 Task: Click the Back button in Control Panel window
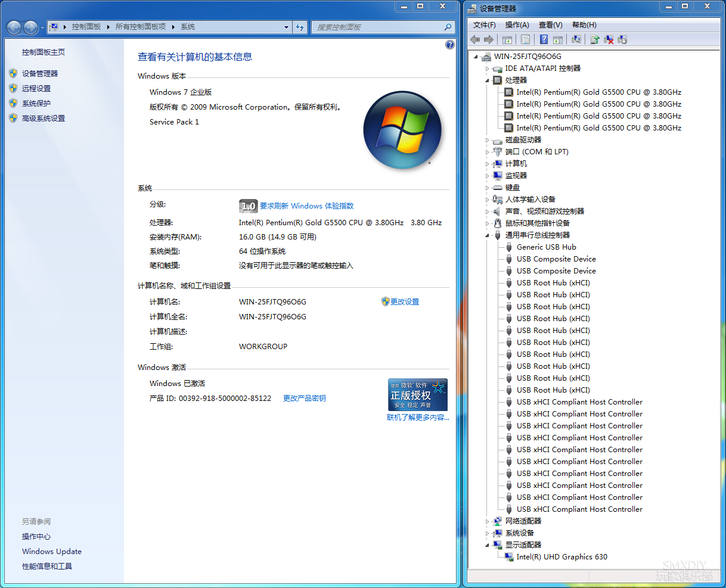point(14,27)
